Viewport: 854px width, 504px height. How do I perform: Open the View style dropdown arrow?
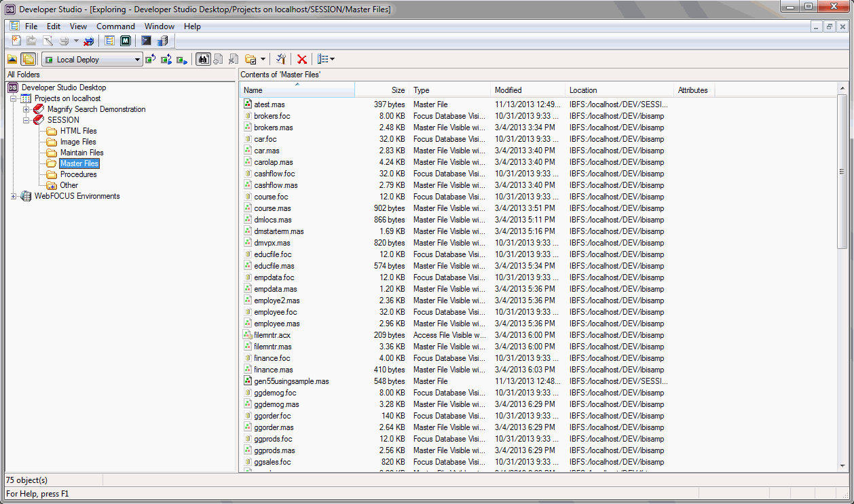point(332,60)
